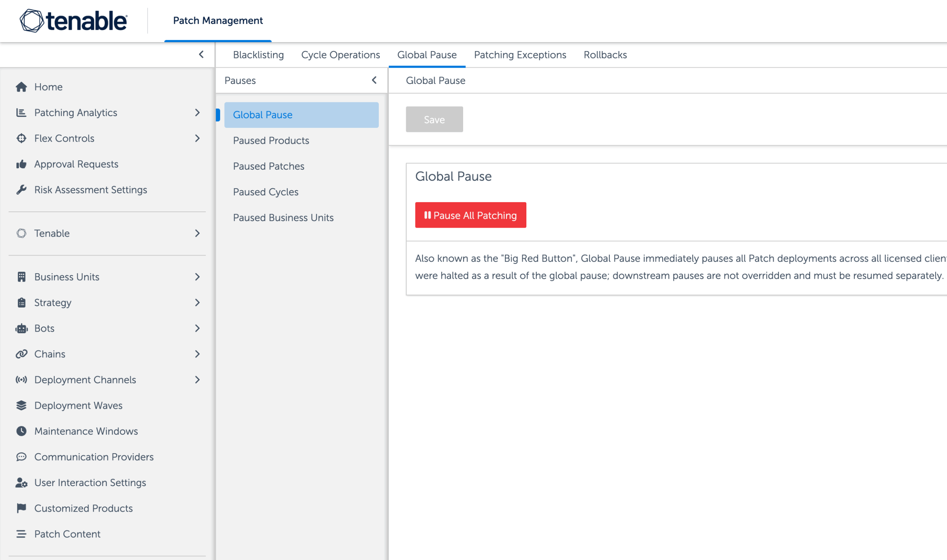
Task: Click the Risk Assessment Settings wrench icon
Action: click(21, 190)
